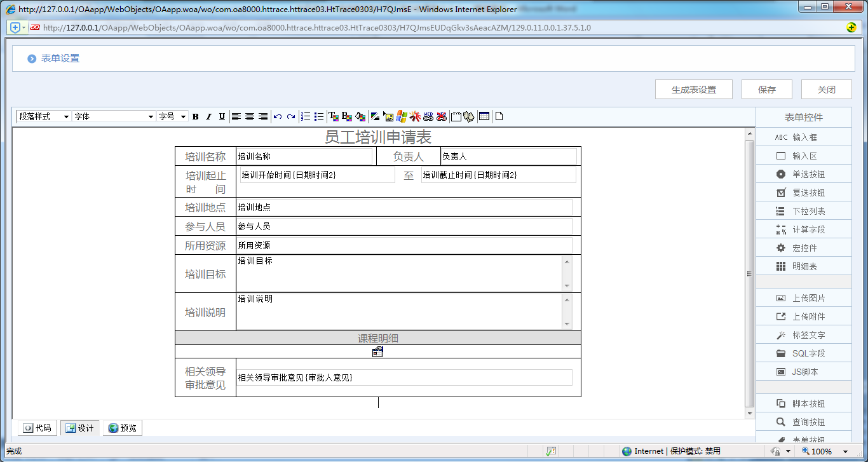Viewport: 868px width, 462px height.
Task: Toggle italic formatting
Action: pos(208,116)
